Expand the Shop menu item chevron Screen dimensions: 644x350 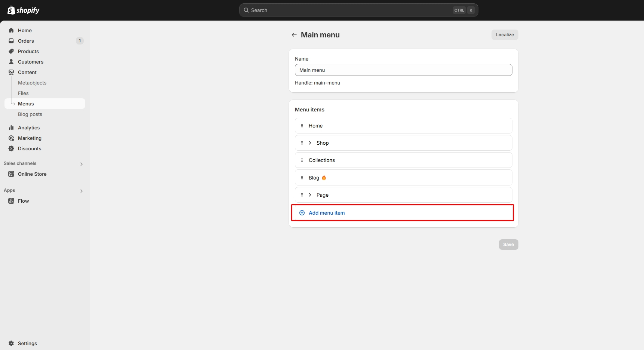coord(310,143)
